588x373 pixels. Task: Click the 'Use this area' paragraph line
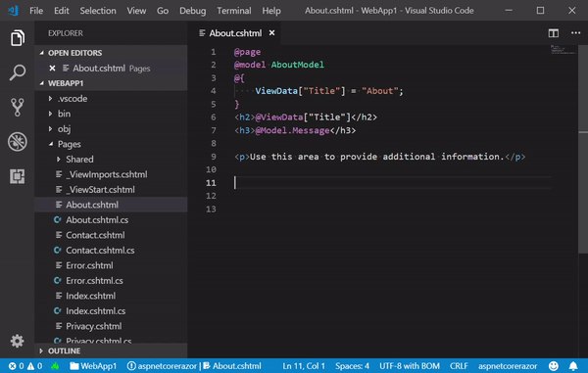coord(379,157)
